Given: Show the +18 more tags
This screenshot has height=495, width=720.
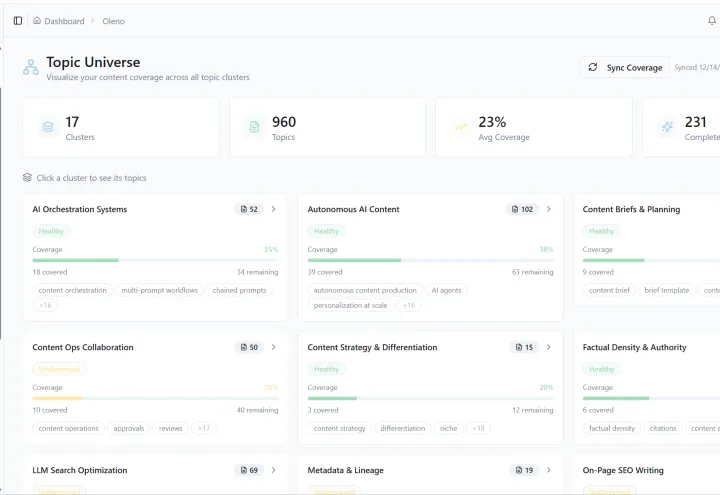Looking at the screenshot, I should [478, 428].
